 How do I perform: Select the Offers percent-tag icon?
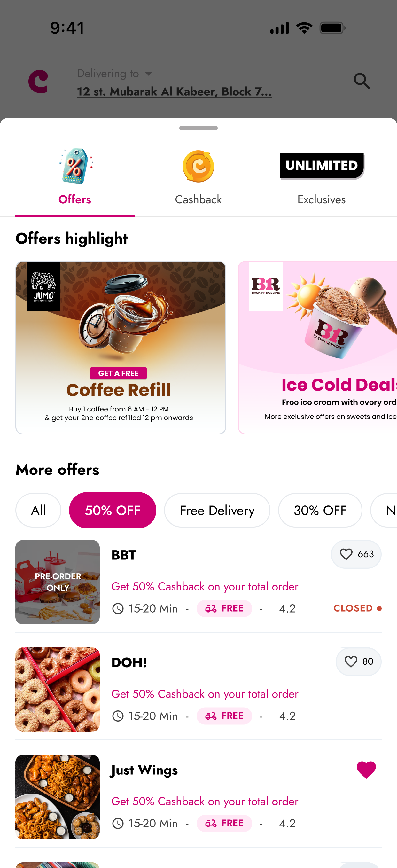pos(75,166)
